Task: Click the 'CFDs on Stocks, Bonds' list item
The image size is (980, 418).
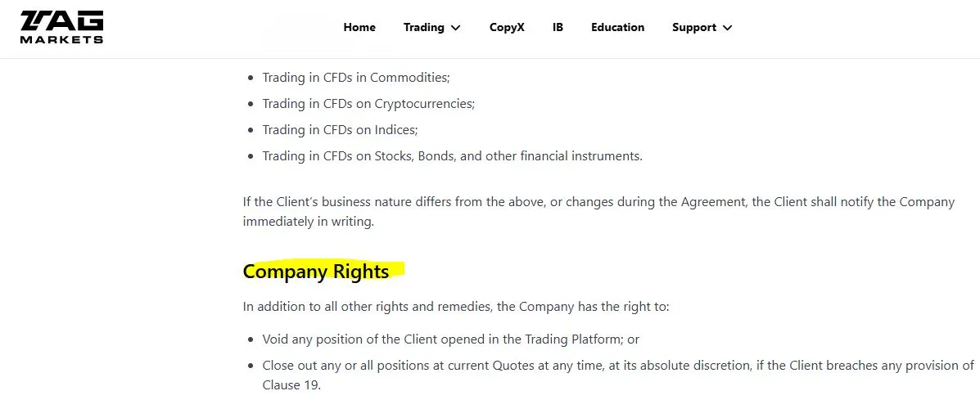Action: (x=452, y=156)
